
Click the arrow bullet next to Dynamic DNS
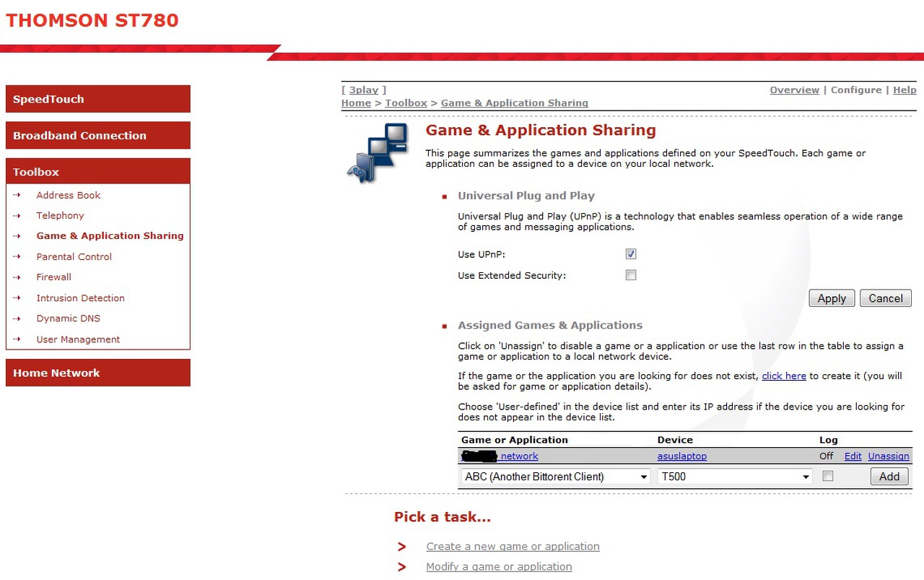(17, 319)
